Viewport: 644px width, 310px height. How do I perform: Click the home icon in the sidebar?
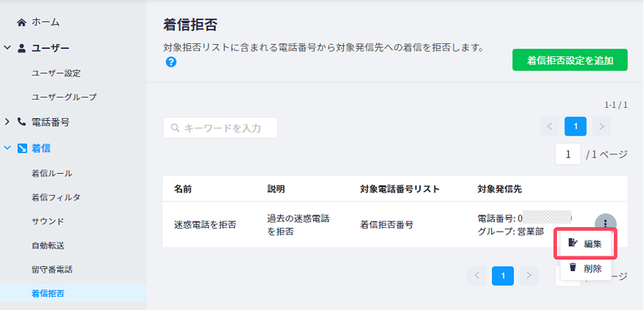21,22
